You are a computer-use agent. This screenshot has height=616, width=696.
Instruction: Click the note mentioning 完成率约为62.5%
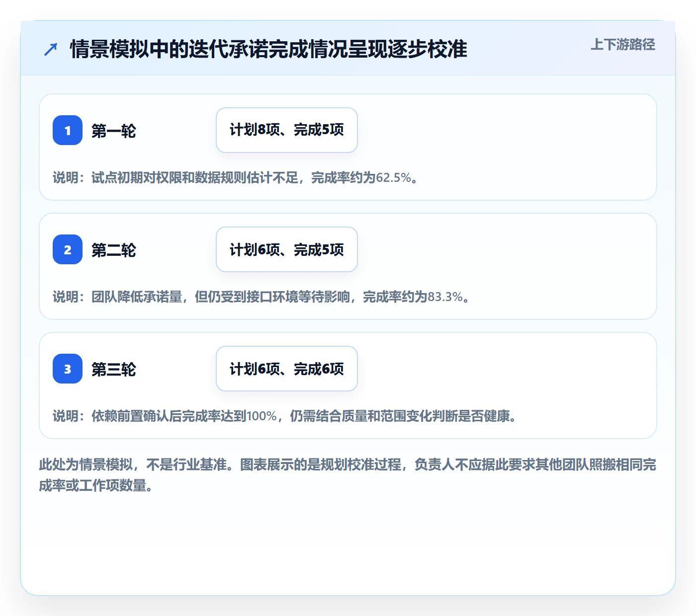click(x=236, y=178)
